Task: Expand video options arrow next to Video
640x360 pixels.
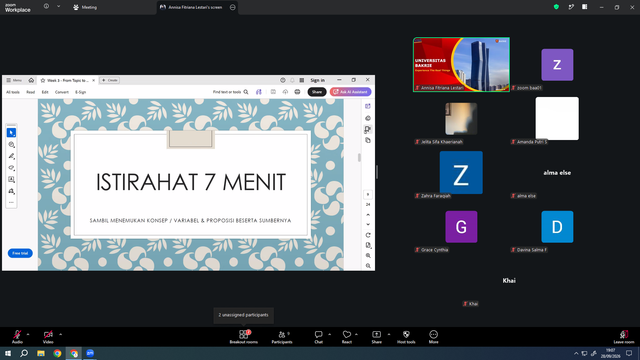Action: click(x=60, y=334)
